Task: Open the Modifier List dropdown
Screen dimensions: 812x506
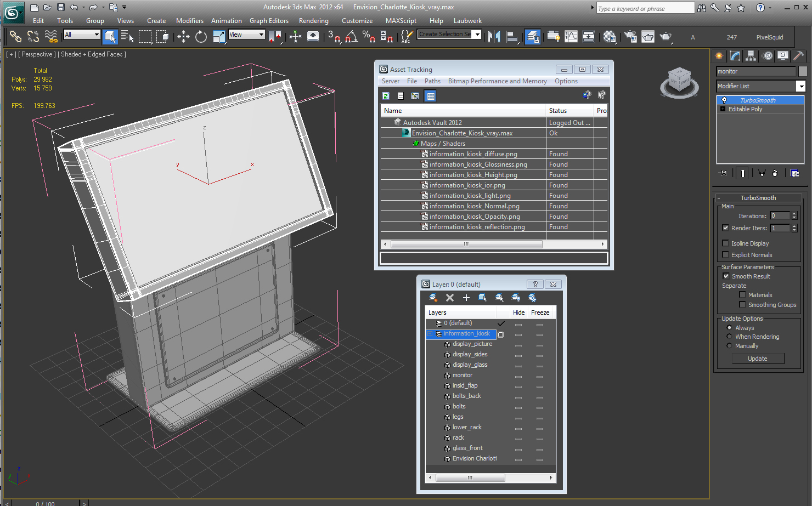Action: point(800,86)
